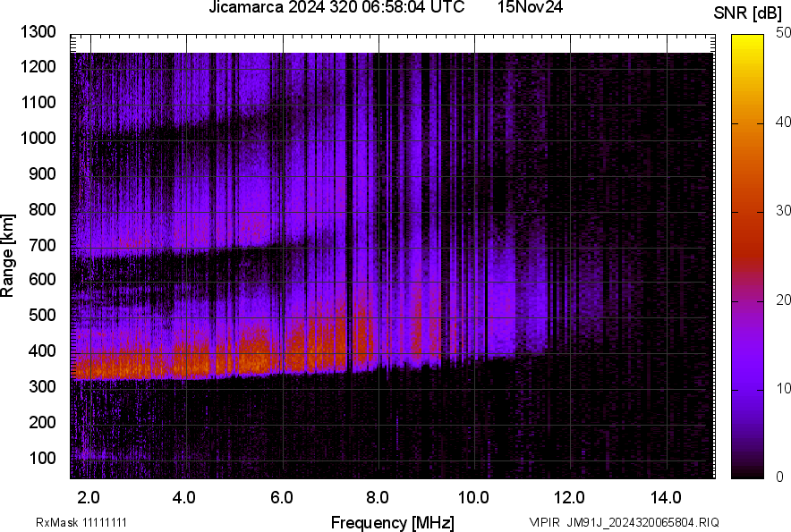The height and width of the screenshot is (532, 791).
Task: Click the '700' range tick label
Action: 43,243
